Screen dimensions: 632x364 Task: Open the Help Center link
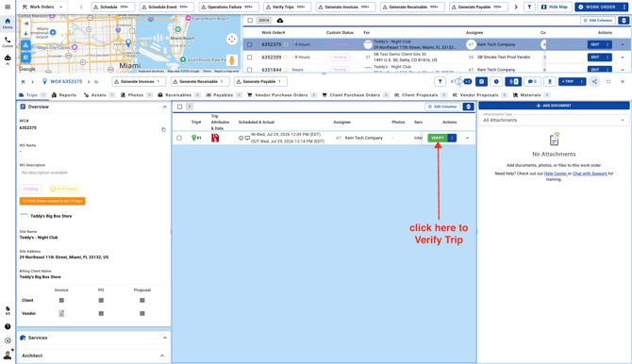coord(556,174)
